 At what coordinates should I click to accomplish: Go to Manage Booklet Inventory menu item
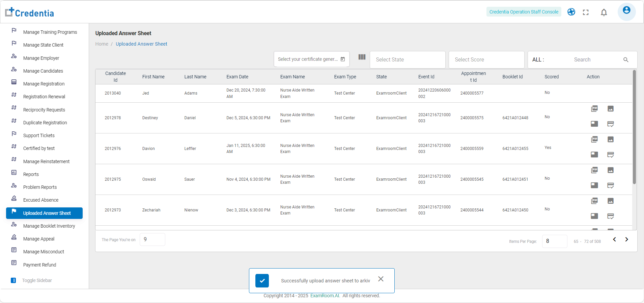tap(49, 226)
